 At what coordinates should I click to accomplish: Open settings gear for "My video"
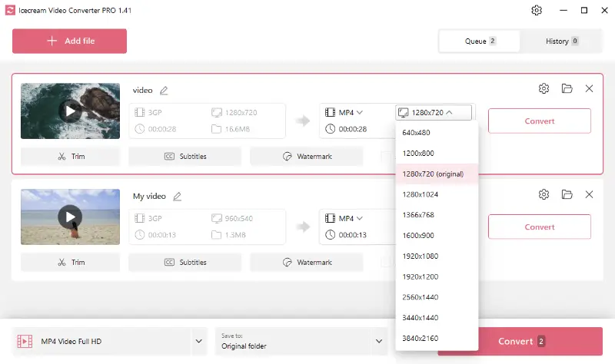544,194
